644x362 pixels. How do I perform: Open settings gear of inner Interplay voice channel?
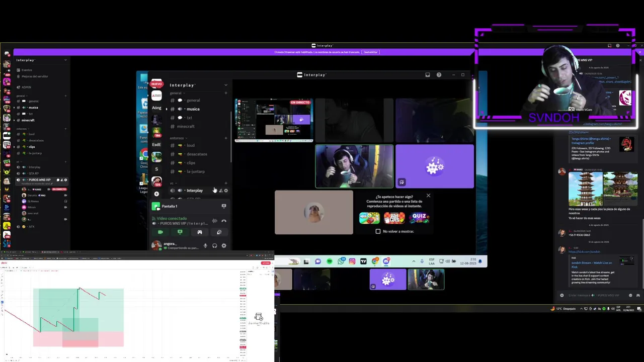pos(226,191)
